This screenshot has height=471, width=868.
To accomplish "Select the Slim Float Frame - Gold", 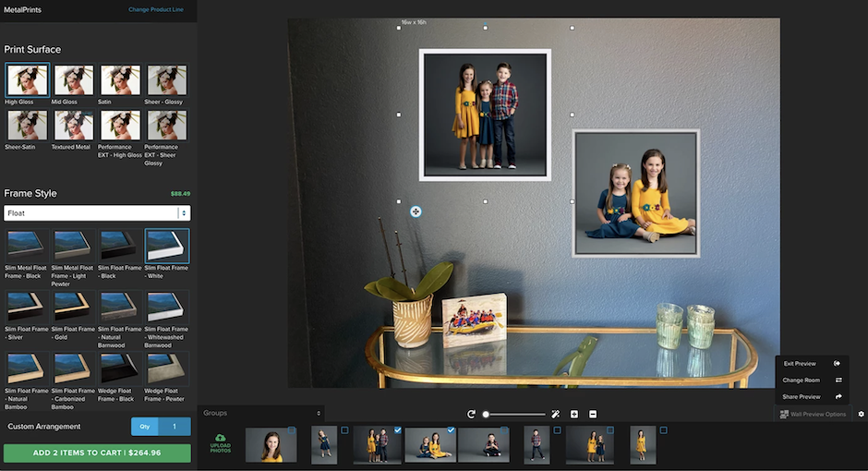I will [73, 308].
